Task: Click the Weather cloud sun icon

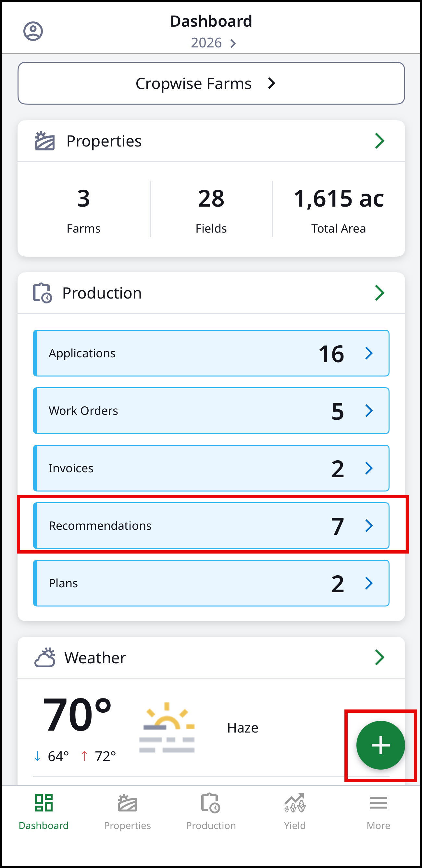Action: point(45,657)
